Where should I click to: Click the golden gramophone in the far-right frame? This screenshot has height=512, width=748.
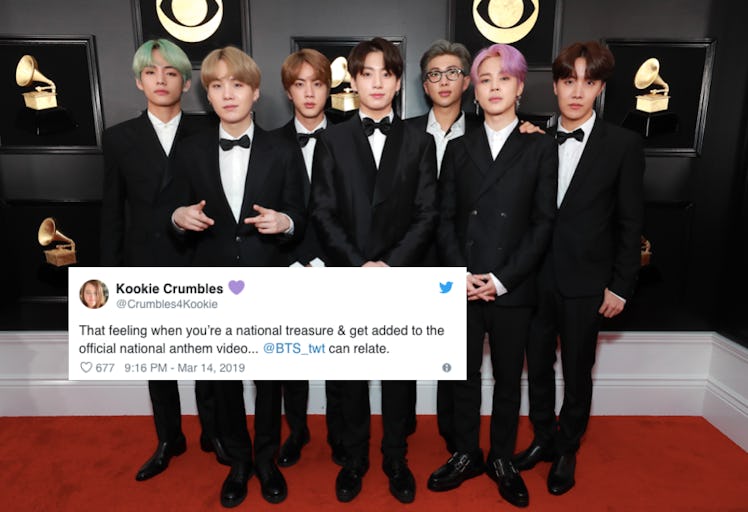[652, 85]
